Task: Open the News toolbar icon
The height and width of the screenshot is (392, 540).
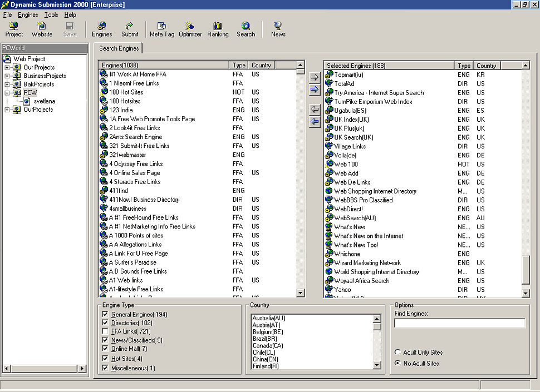Action: pos(278,29)
